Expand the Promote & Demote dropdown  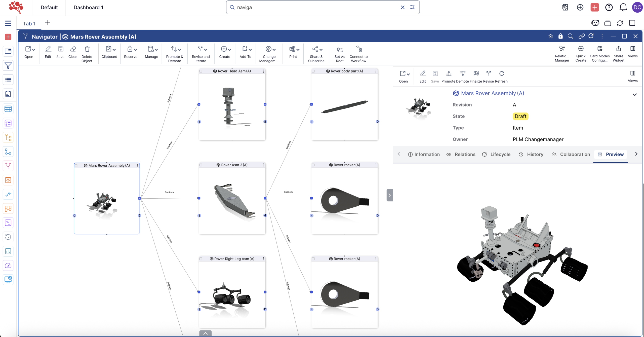click(180, 50)
